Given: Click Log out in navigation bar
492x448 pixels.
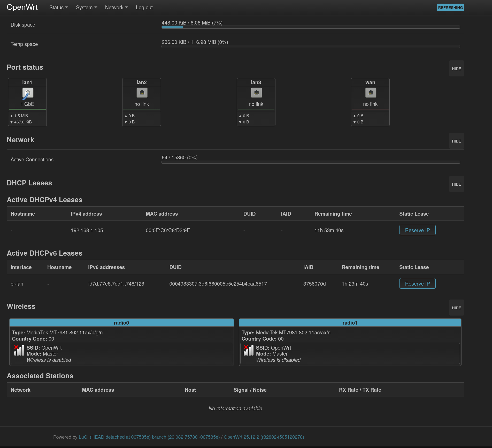Looking at the screenshot, I should (x=144, y=7).
